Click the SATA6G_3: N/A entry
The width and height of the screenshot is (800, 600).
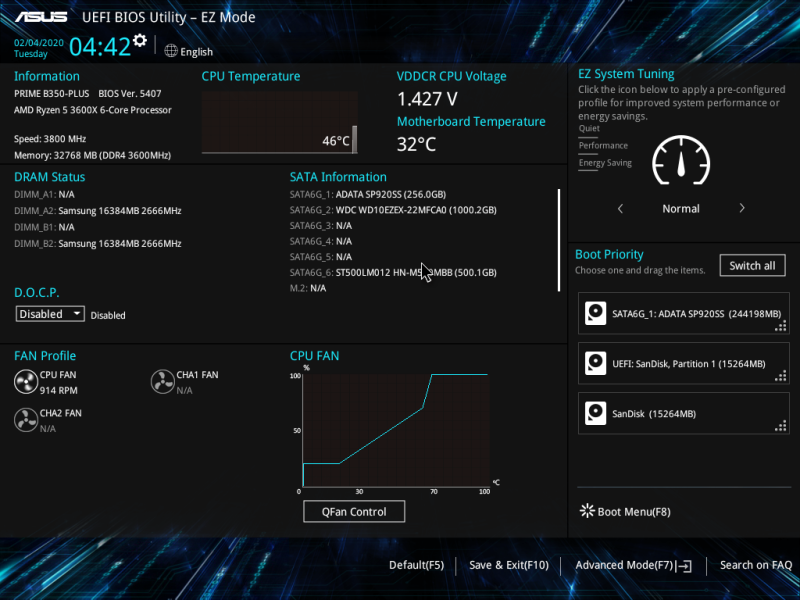(321, 226)
